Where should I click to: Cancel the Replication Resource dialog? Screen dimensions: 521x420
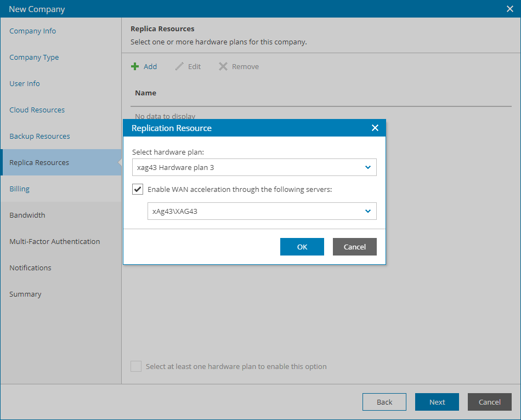click(354, 247)
